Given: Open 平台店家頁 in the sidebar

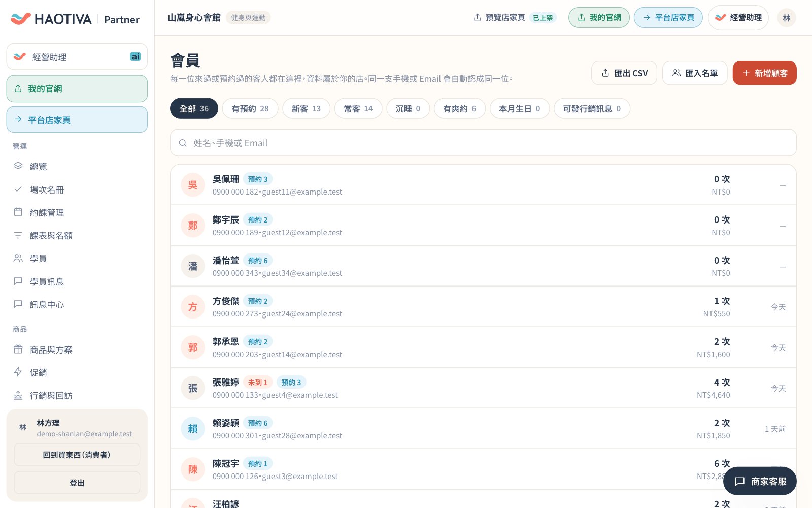Looking at the screenshot, I should tap(77, 120).
